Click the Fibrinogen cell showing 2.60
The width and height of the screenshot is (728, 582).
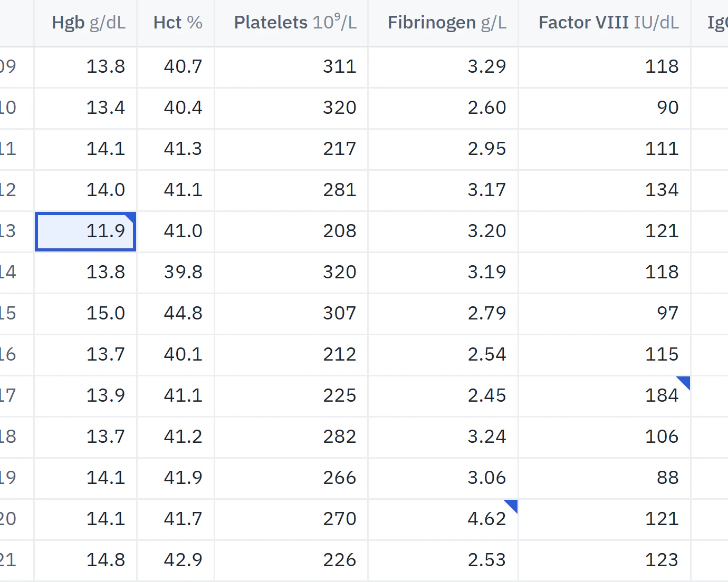tap(443, 108)
